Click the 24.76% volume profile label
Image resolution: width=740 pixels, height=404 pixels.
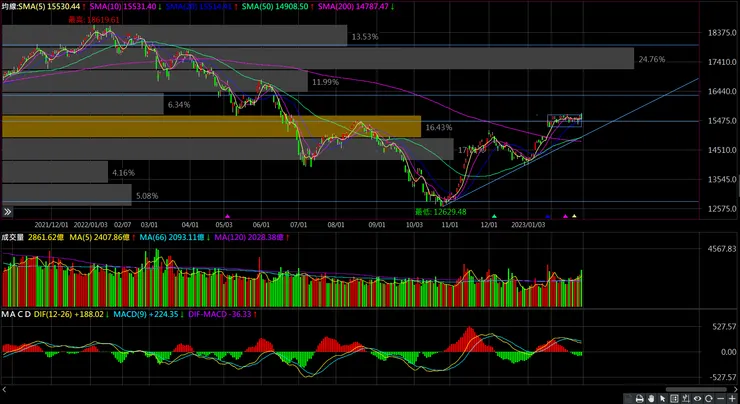click(x=652, y=59)
